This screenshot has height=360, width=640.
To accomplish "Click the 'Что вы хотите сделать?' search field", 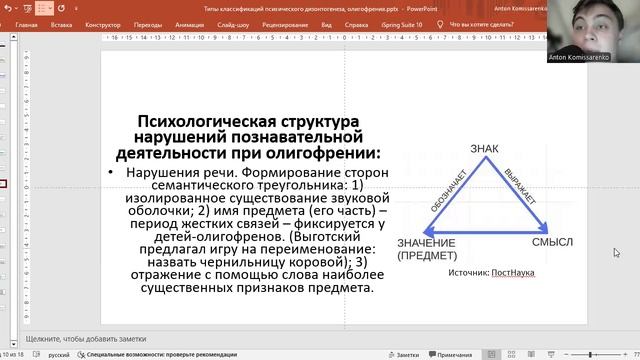I will (482, 24).
